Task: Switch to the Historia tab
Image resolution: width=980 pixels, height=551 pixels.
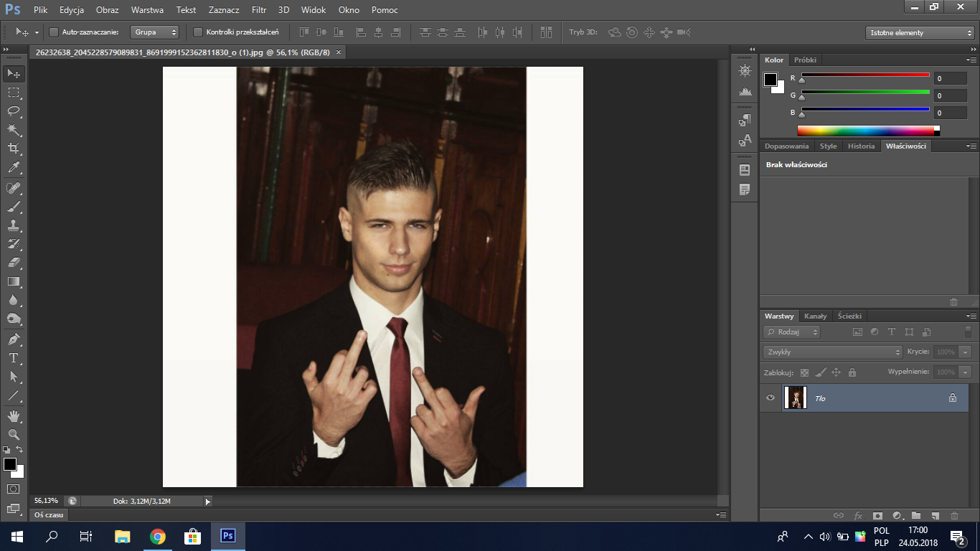Action: click(861, 146)
